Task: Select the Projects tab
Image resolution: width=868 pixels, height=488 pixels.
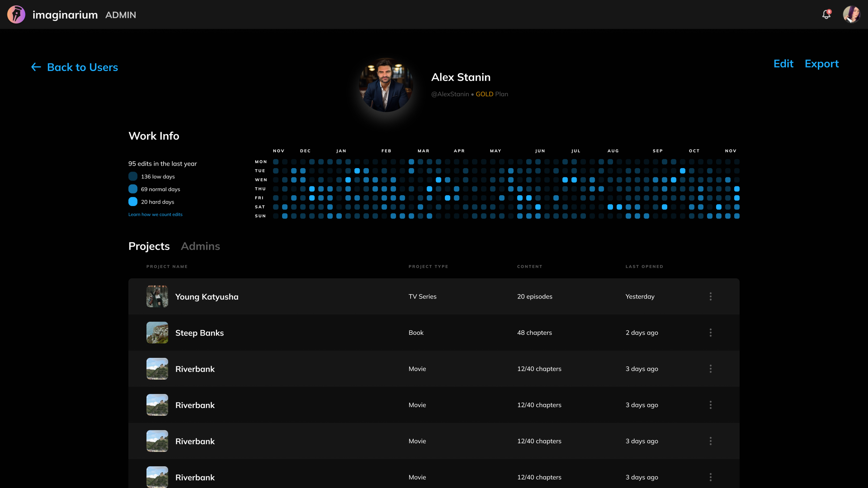Action: tap(149, 246)
